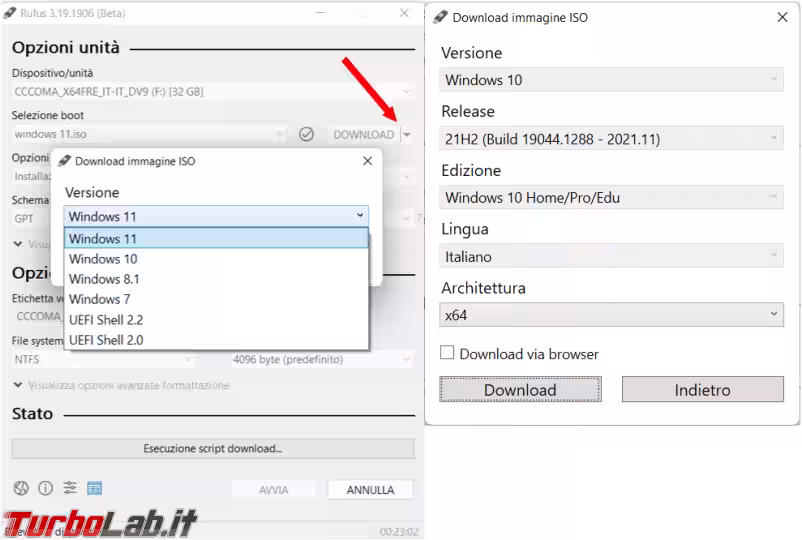Open the 4096 byte cluster size dropdown

click(x=322, y=359)
